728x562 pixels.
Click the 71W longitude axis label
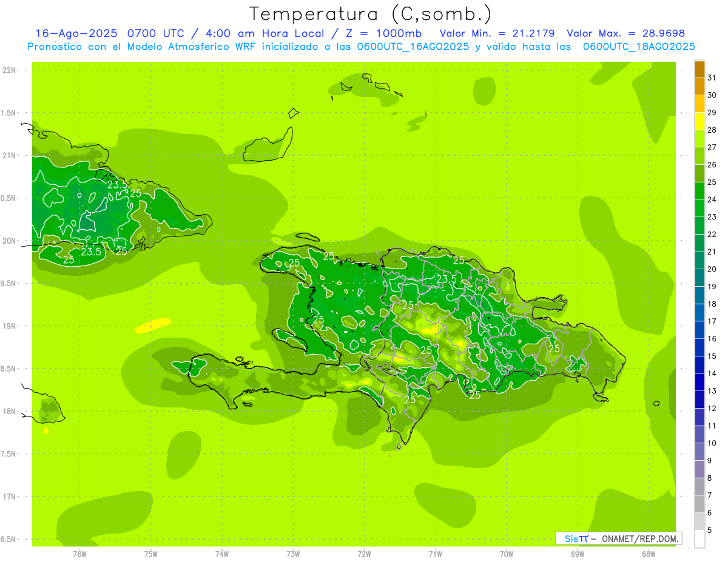tap(435, 555)
